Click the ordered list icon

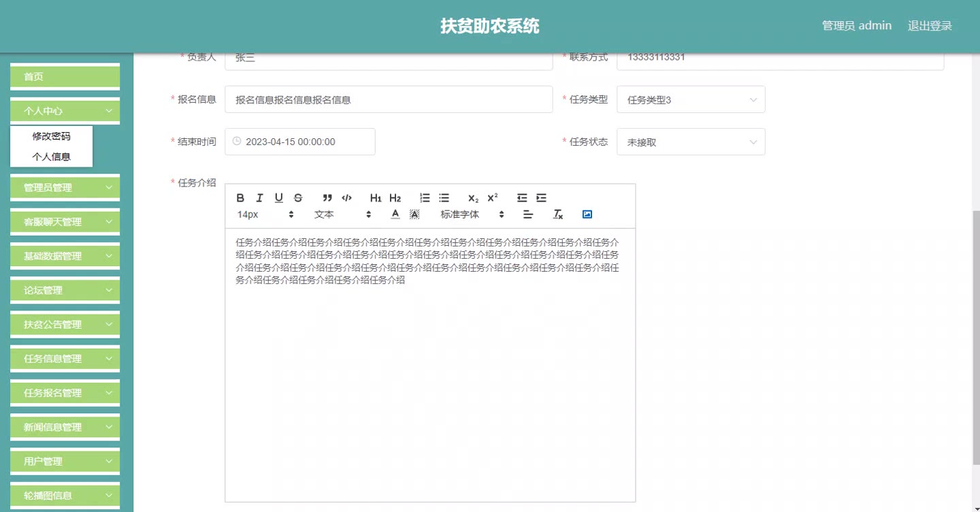425,198
